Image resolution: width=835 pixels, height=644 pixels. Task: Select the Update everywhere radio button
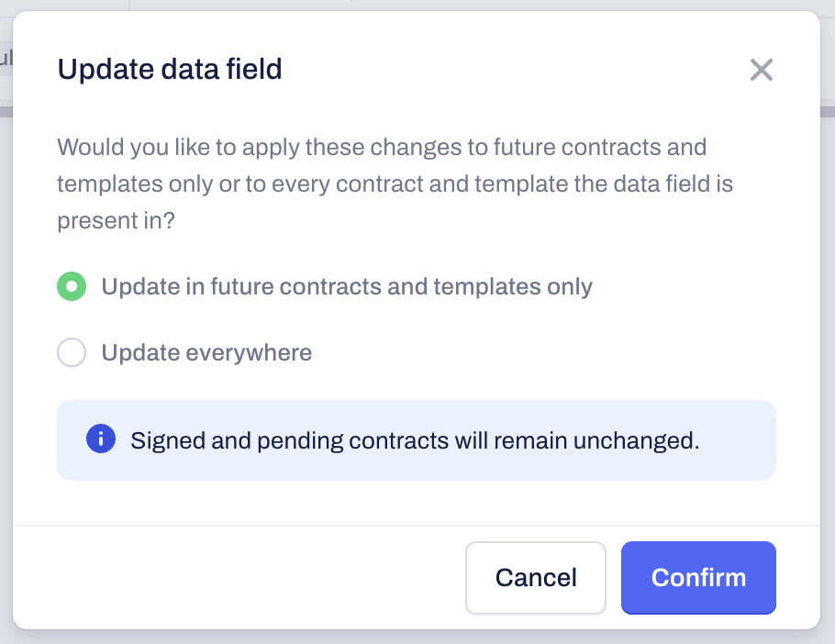click(72, 352)
